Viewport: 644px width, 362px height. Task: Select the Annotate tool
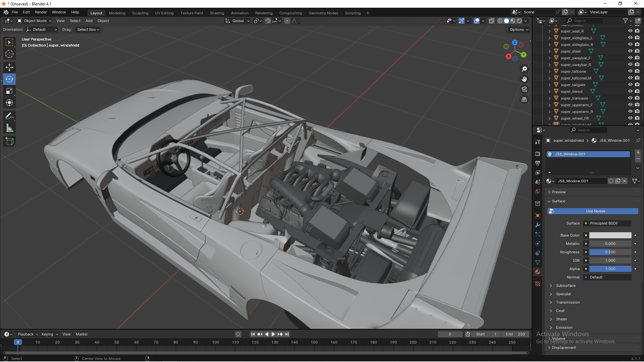point(9,116)
